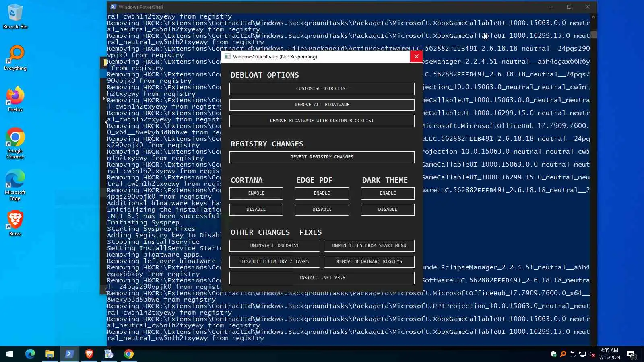Disable Edge PDF

point(322,209)
